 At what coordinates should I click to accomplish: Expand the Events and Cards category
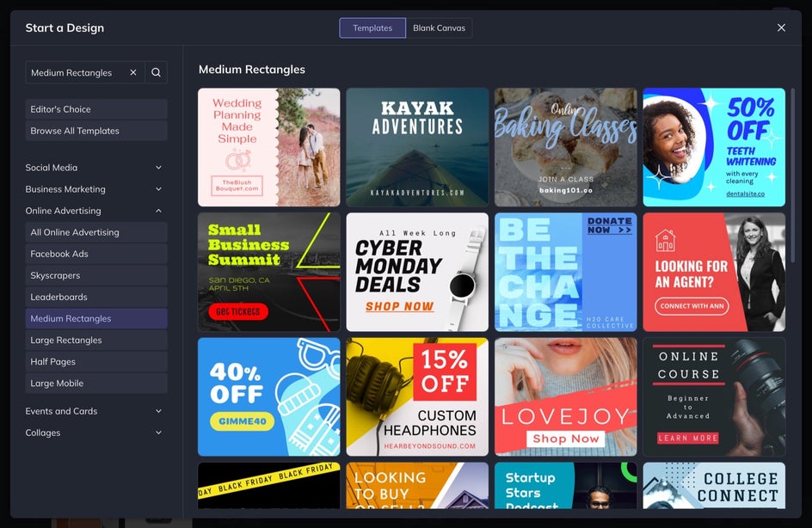[94, 411]
